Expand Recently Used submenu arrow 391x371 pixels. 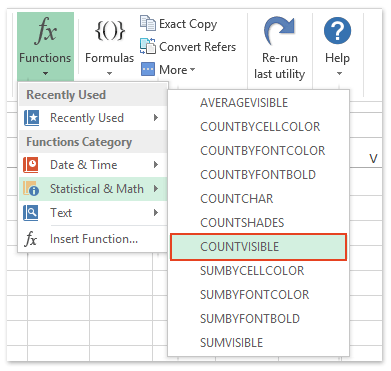(156, 118)
